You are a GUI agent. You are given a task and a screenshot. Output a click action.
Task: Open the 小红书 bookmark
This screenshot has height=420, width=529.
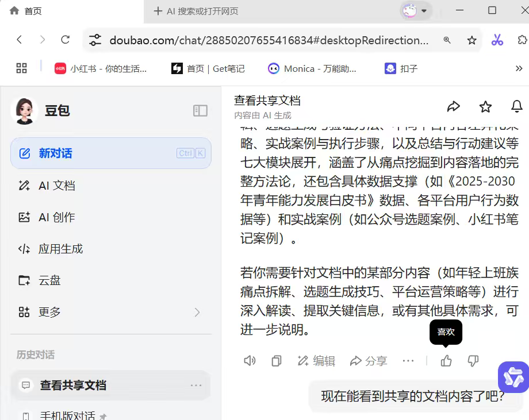pyautogui.click(x=101, y=68)
